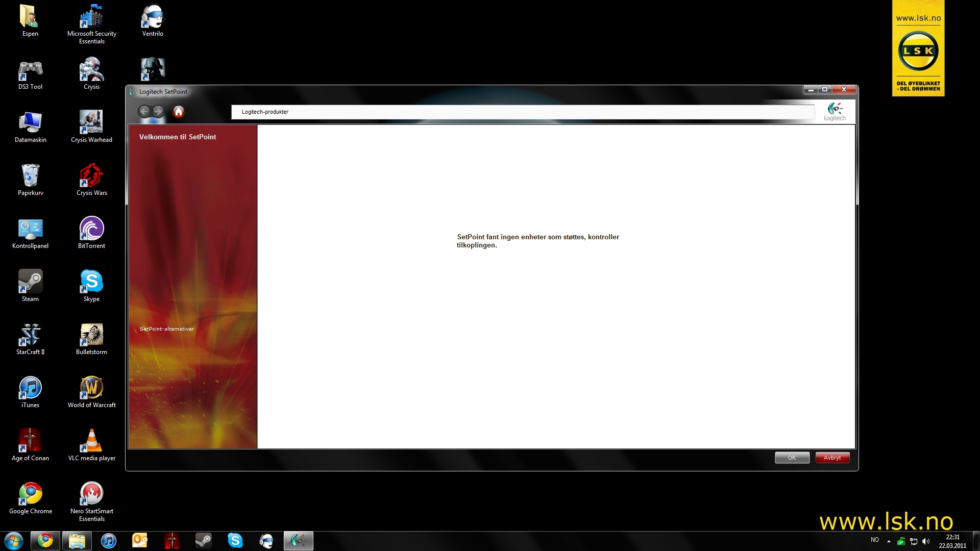Open Skype from the taskbar

coord(235,541)
